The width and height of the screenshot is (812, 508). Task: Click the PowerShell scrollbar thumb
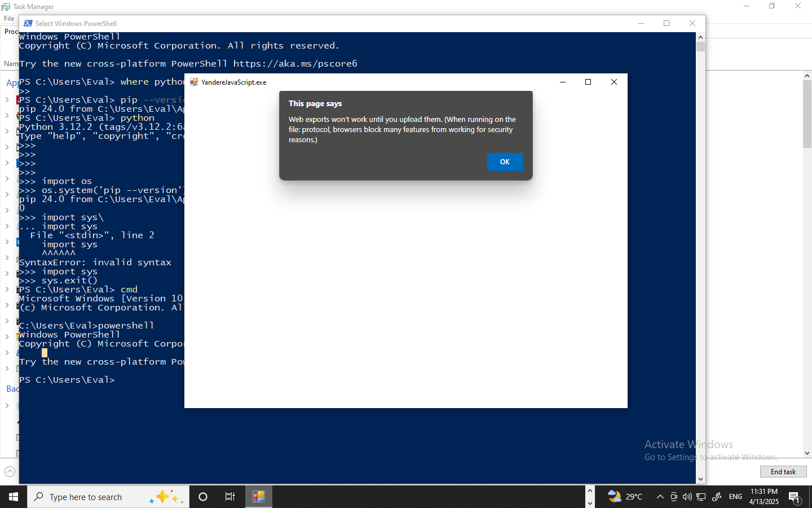pos(701,46)
